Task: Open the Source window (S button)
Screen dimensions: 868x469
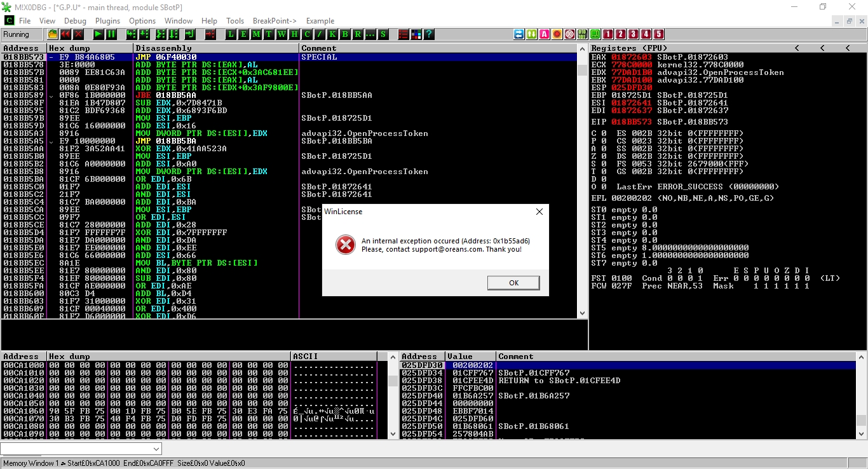Action: (x=383, y=34)
